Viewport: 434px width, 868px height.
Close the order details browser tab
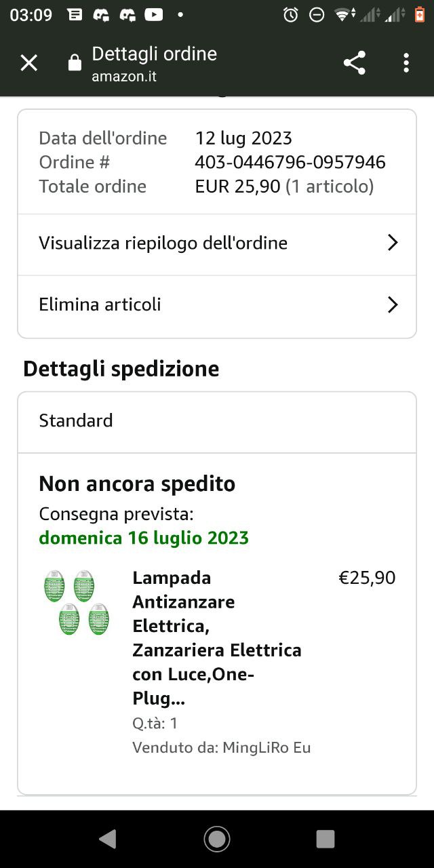[28, 63]
